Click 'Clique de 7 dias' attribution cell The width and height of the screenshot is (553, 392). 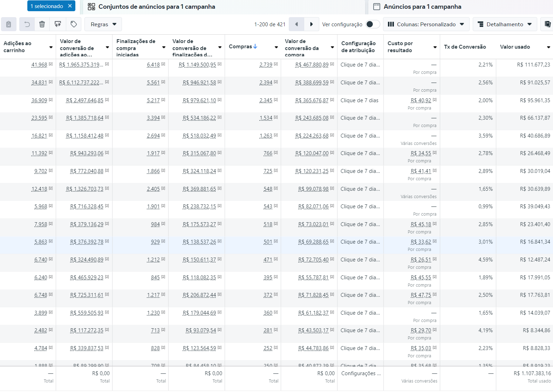click(x=360, y=100)
